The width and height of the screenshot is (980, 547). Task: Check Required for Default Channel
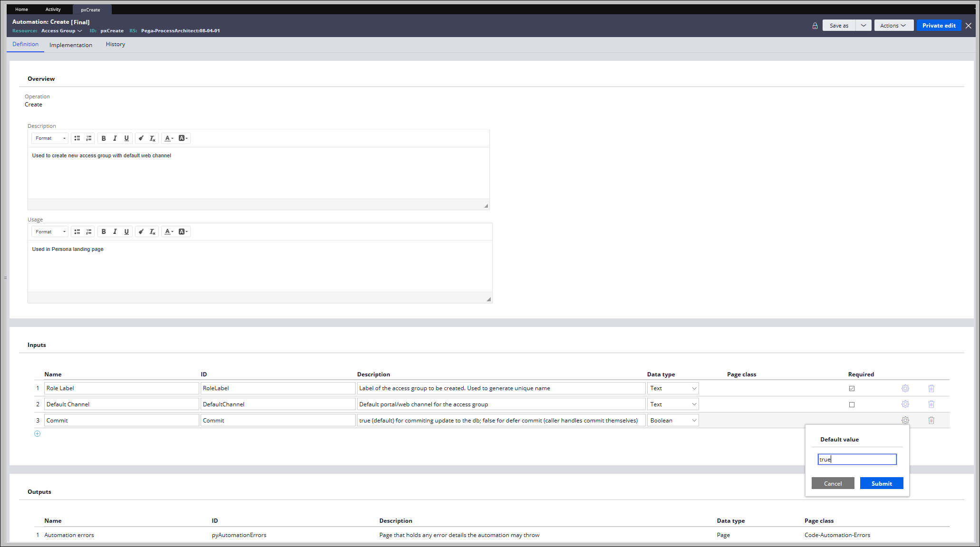[852, 405]
